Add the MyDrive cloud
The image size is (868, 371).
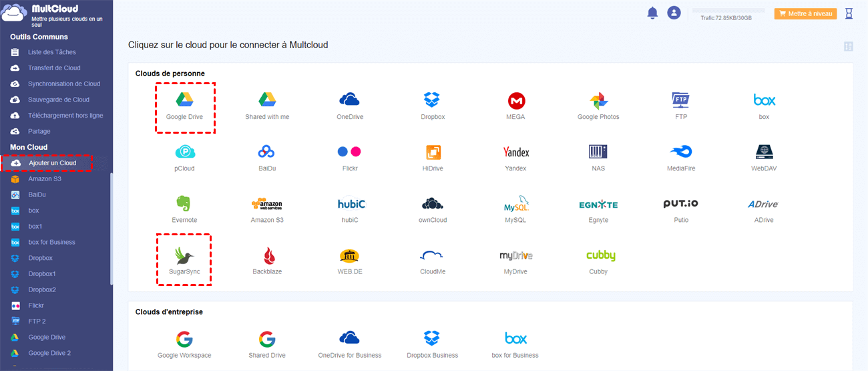515,255
